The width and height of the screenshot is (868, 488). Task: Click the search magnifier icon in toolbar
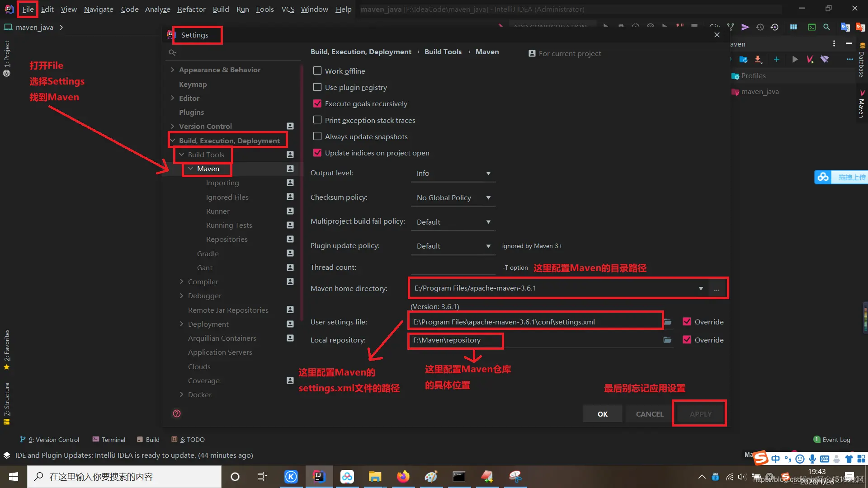[x=826, y=27]
